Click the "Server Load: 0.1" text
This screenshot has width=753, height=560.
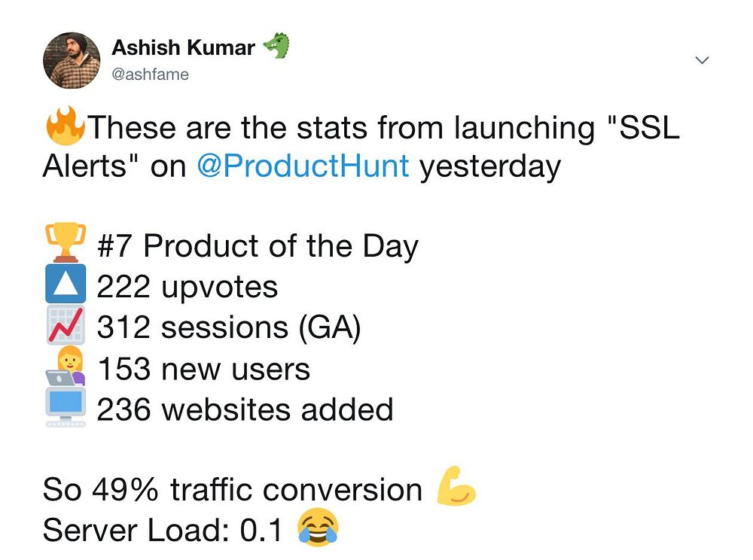pos(162,530)
